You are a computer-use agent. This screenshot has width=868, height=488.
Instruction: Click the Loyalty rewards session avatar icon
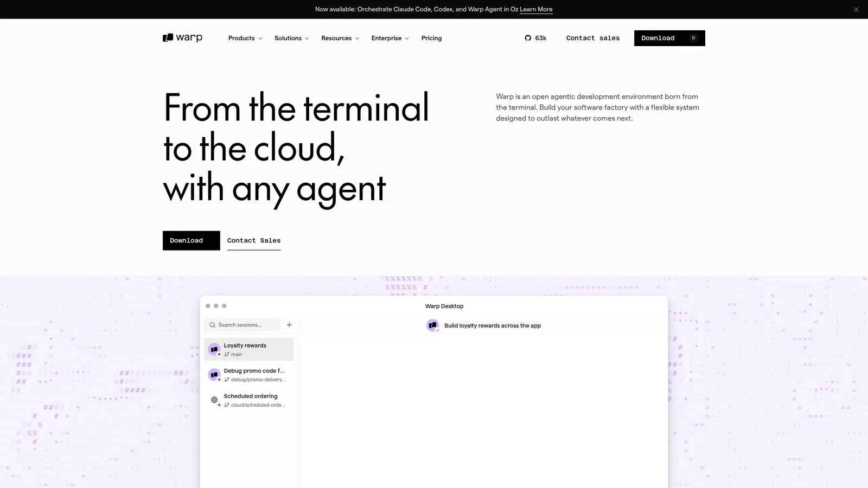point(214,349)
